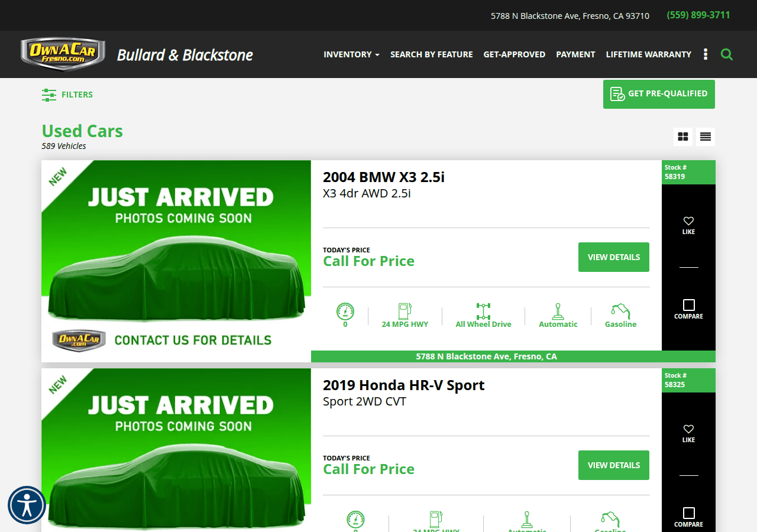Viewport: 757px width, 532px height.
Task: Click the Honda HR-V odometer icon
Action: coord(355,519)
